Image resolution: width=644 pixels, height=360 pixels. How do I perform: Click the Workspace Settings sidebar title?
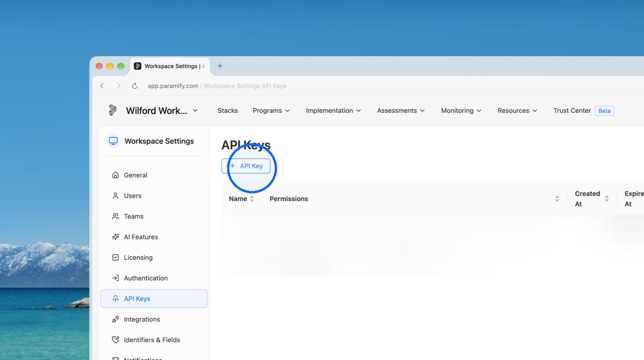tap(159, 141)
